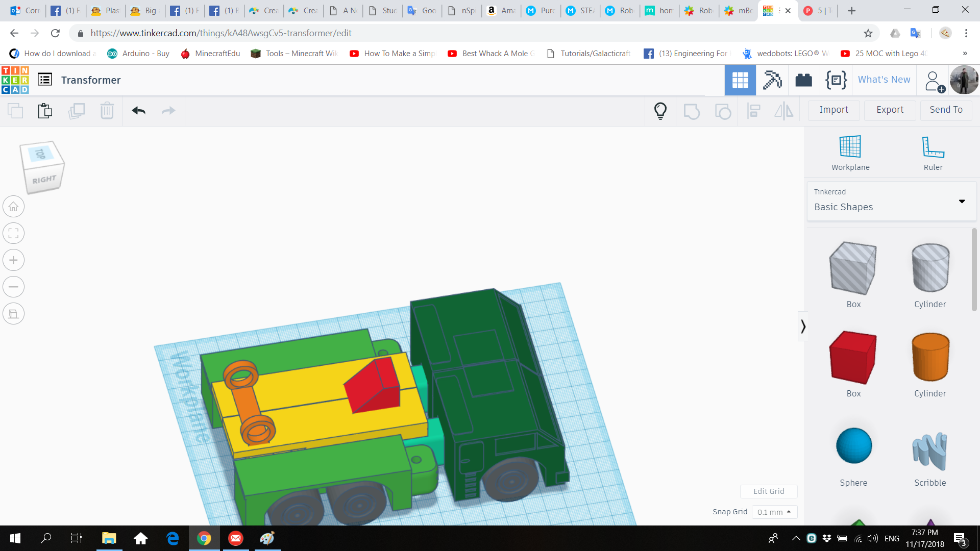The height and width of the screenshot is (551, 980).
Task: Toggle show all hidden objects lightbulb
Action: (x=660, y=111)
